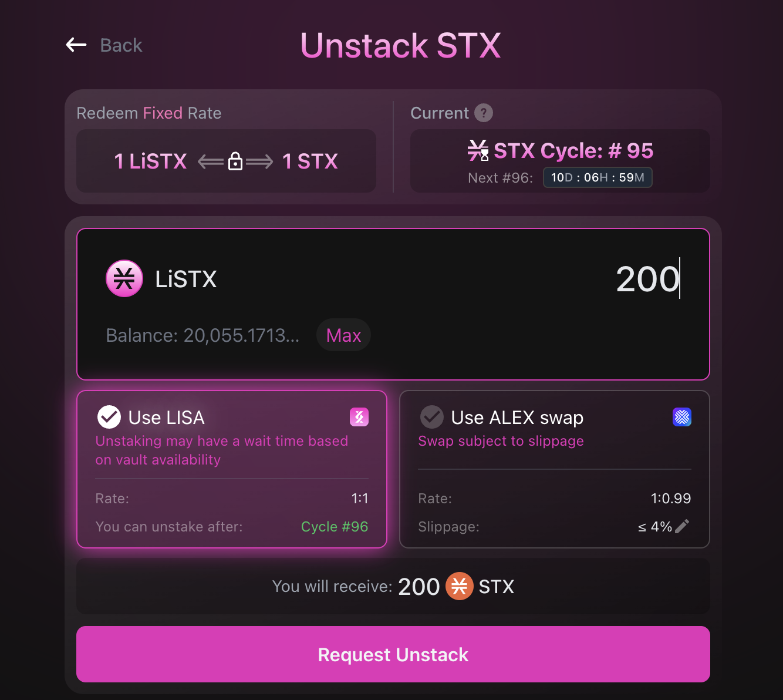
Task: Select the Use LISA checkmark
Action: pos(109,417)
